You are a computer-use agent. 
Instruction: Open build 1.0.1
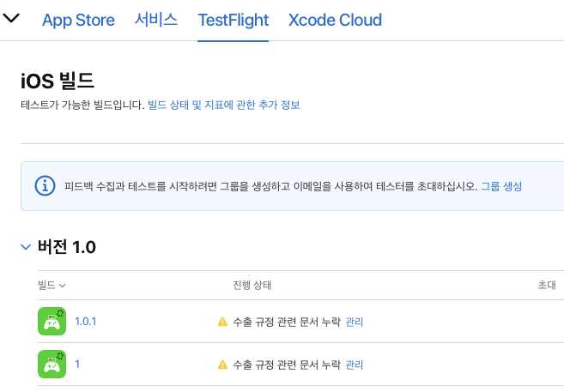pyautogui.click(x=86, y=321)
